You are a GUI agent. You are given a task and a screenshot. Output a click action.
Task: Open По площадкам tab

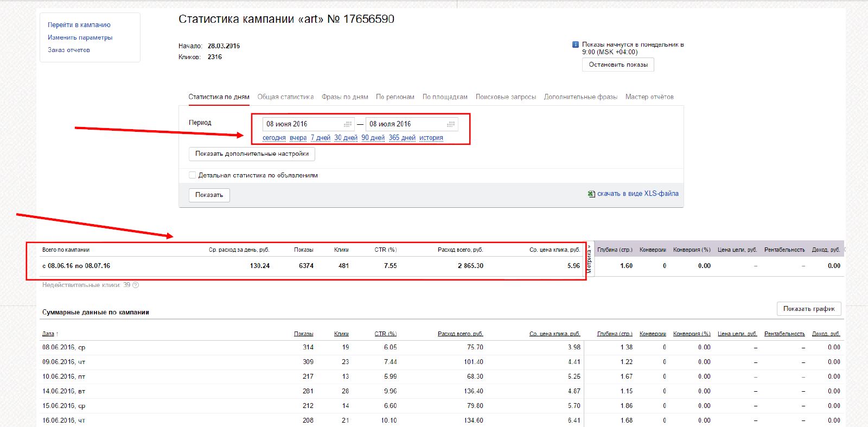click(445, 97)
